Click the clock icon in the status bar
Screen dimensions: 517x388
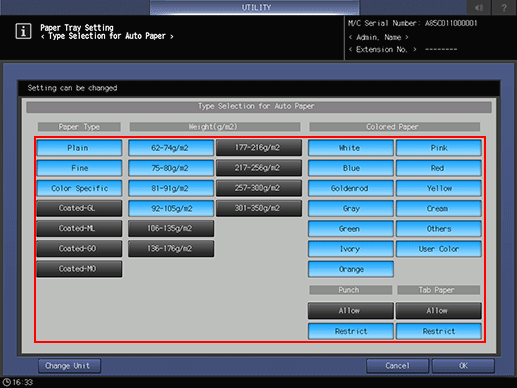pyautogui.click(x=6, y=382)
